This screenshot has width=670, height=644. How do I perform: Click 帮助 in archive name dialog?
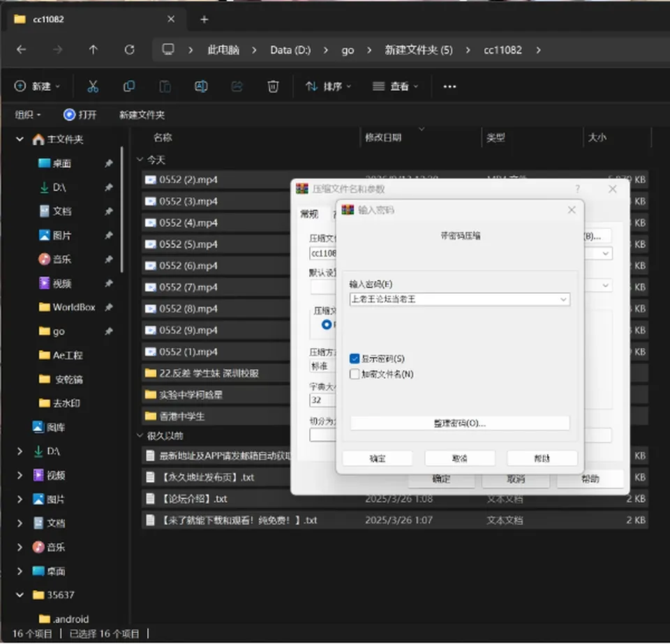[x=590, y=479]
